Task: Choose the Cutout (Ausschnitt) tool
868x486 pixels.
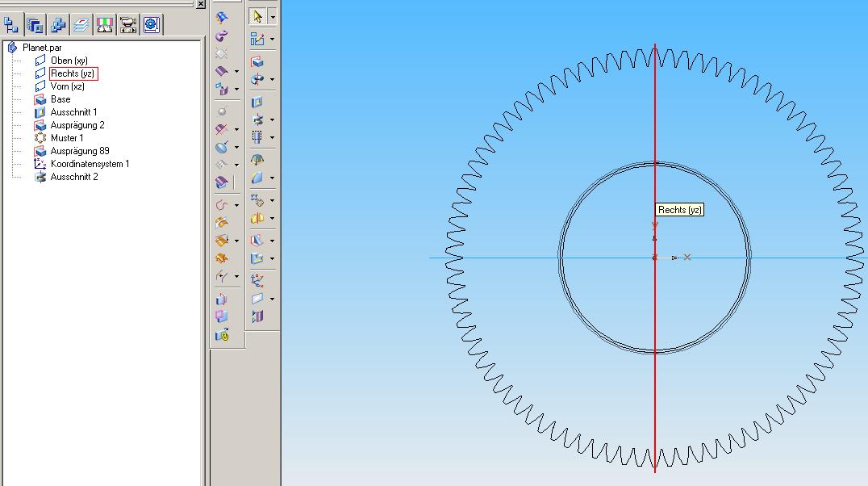Action: click(x=257, y=102)
